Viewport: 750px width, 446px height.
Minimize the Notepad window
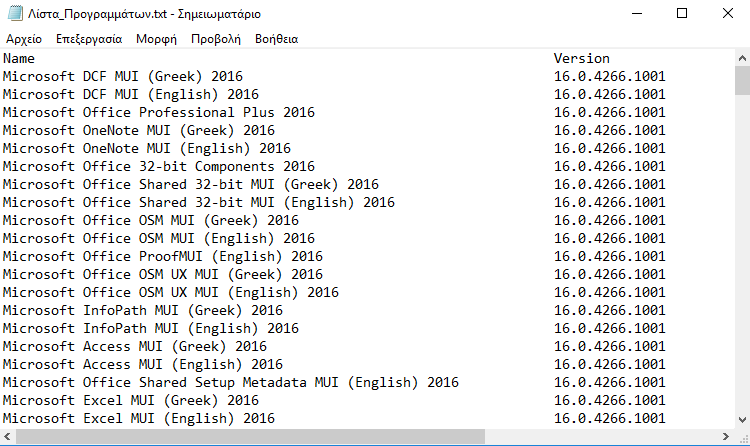[637, 13]
